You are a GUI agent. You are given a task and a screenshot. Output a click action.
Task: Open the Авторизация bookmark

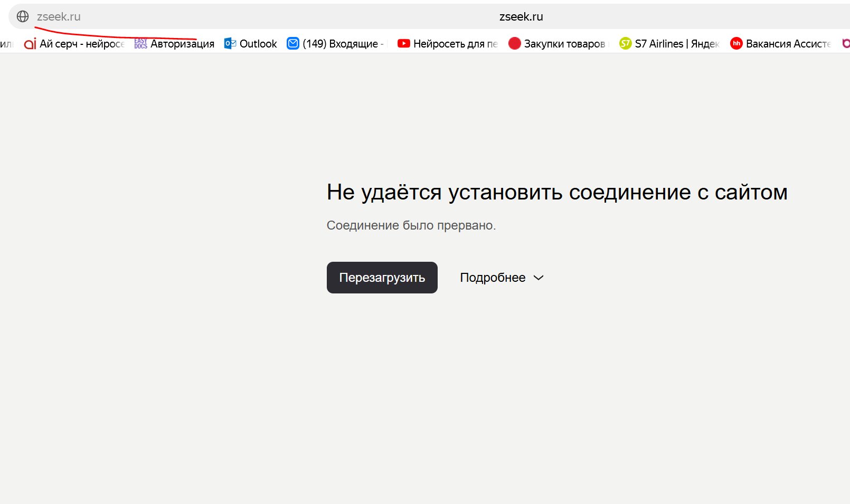[x=174, y=44]
